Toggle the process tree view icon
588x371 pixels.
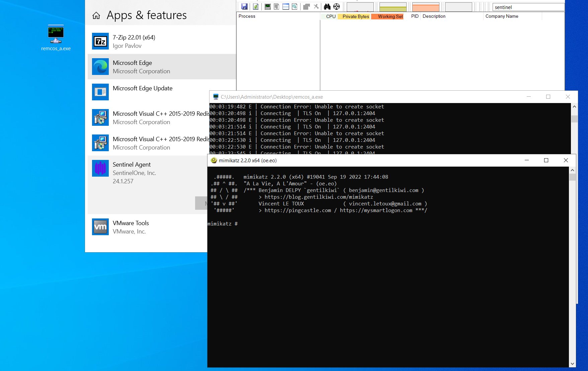point(276,7)
